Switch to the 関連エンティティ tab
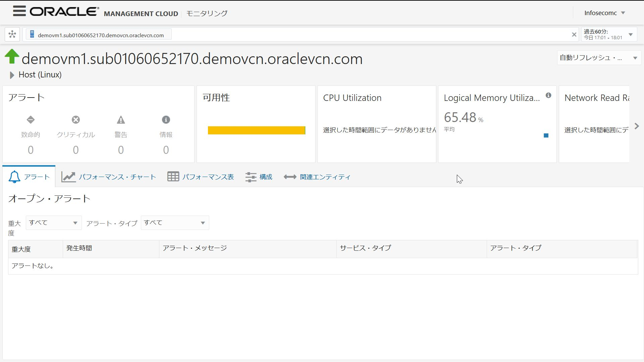The image size is (644, 362). [x=317, y=177]
